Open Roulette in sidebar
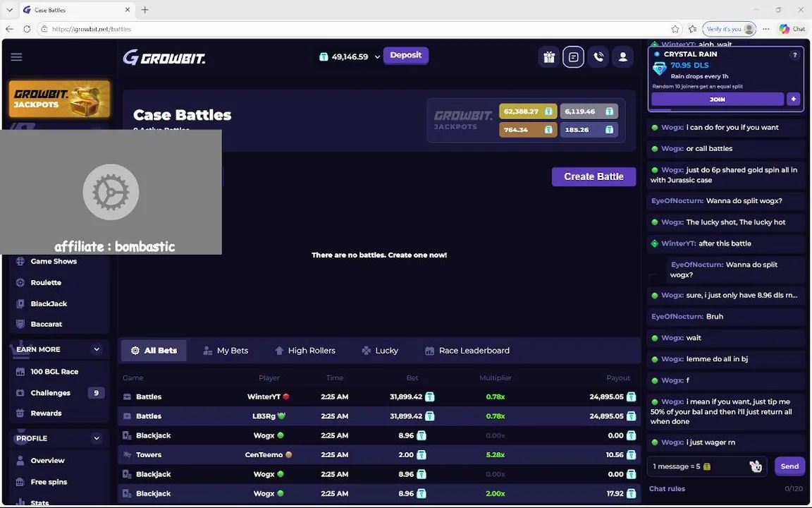The width and height of the screenshot is (812, 508). click(x=46, y=282)
